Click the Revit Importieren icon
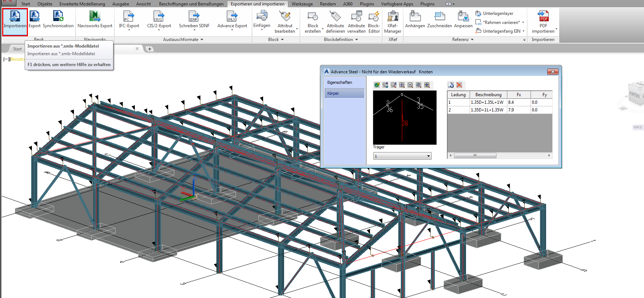 click(15, 16)
